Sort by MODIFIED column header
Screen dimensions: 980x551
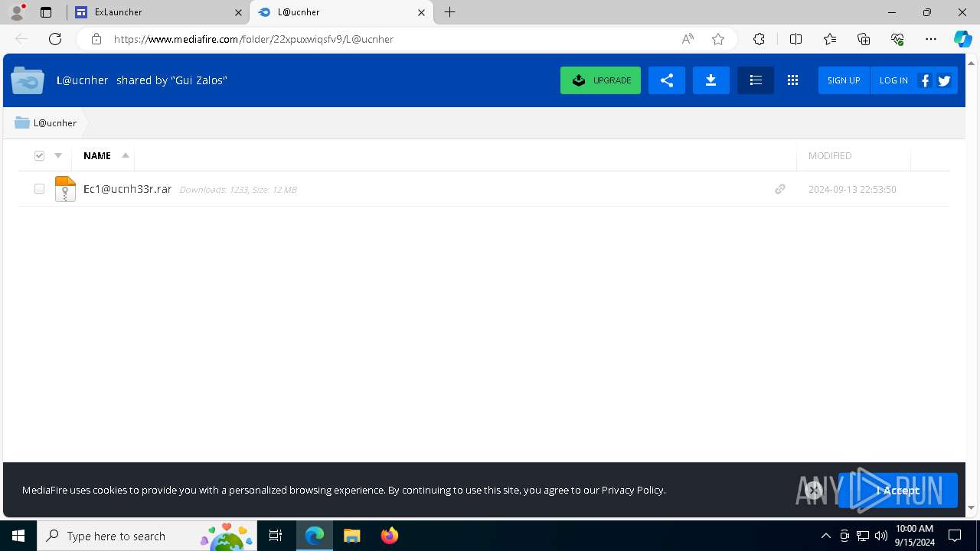830,155
